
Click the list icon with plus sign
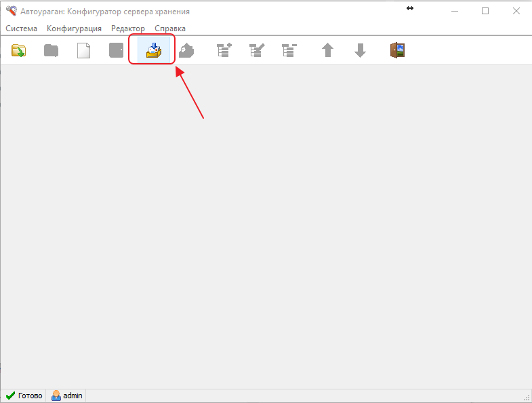[x=224, y=51]
